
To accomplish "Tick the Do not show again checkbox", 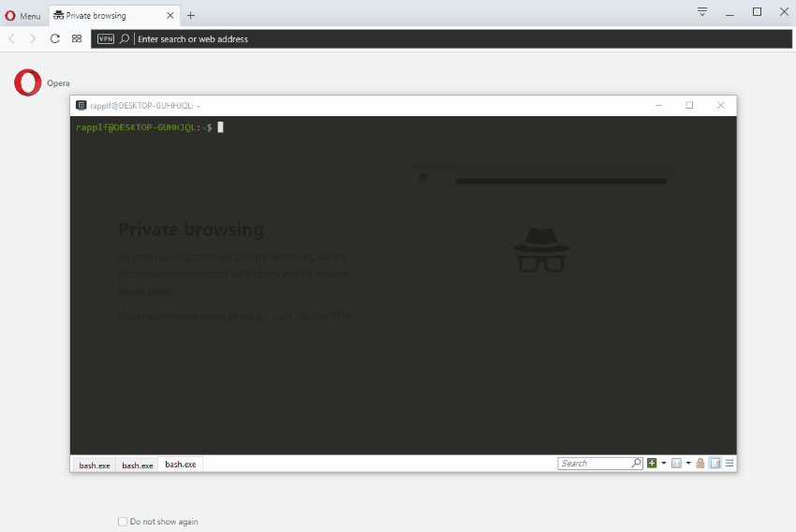I will [x=123, y=522].
